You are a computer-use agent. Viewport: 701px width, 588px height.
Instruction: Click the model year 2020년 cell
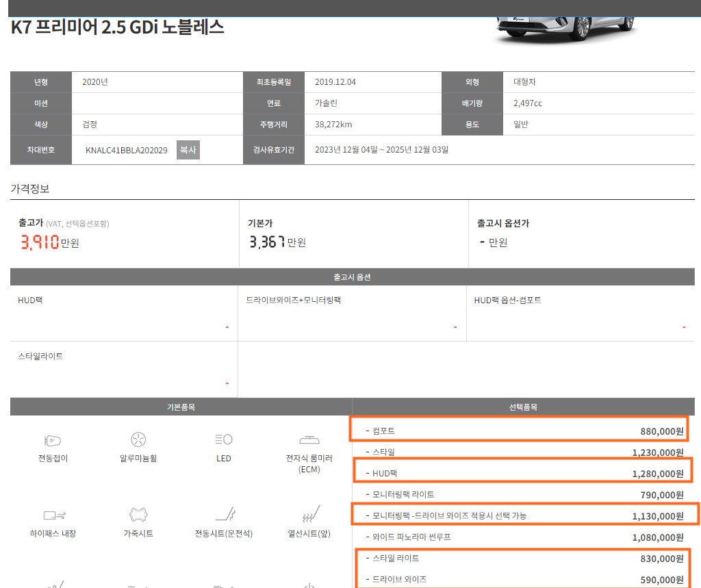coord(157,82)
